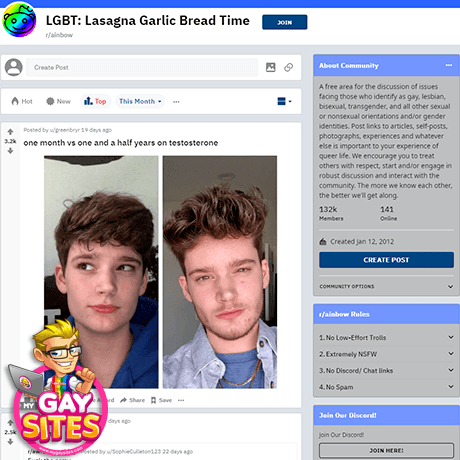
Task: Click the Join button beside community title
Action: pos(285,22)
